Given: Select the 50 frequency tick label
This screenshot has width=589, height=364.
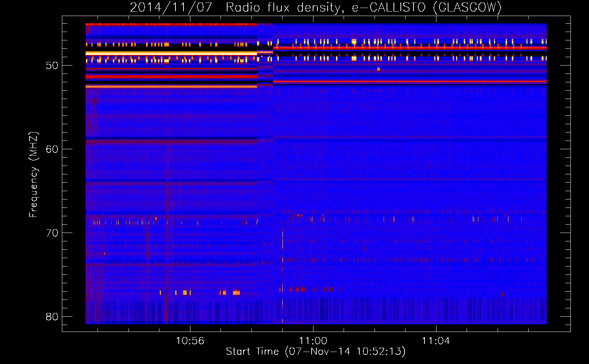Looking at the screenshot, I should (x=52, y=66).
